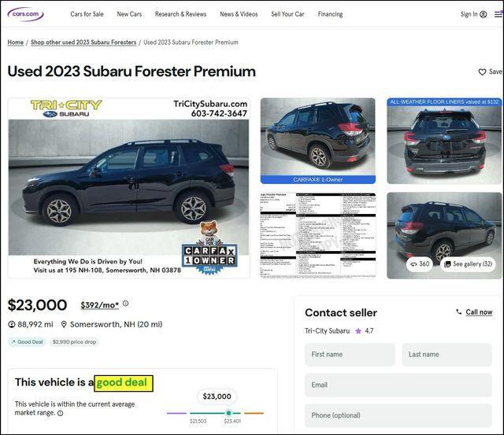Focus the First name field
The width and height of the screenshot is (504, 435).
[350, 355]
